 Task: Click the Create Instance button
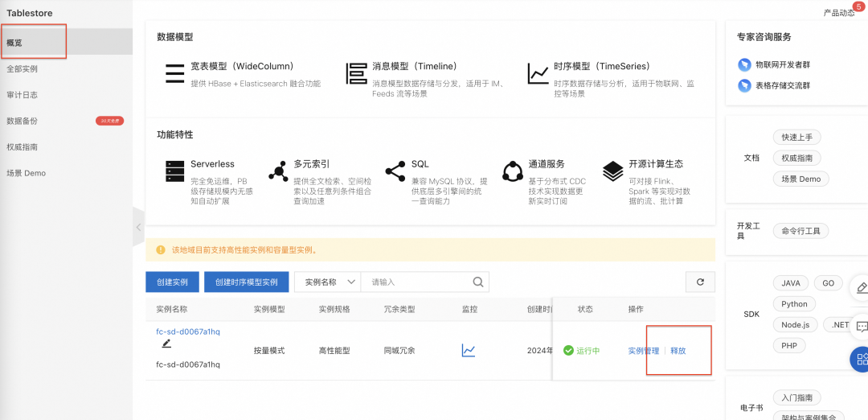[172, 282]
